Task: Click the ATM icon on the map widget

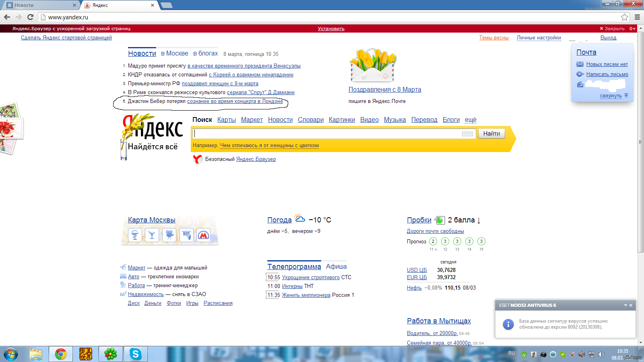Action: [x=186, y=235]
